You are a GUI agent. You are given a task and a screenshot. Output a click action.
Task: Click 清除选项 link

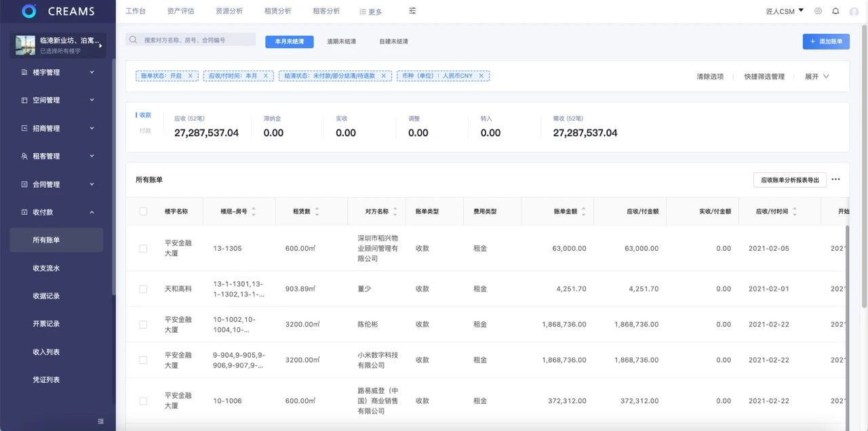(x=710, y=77)
